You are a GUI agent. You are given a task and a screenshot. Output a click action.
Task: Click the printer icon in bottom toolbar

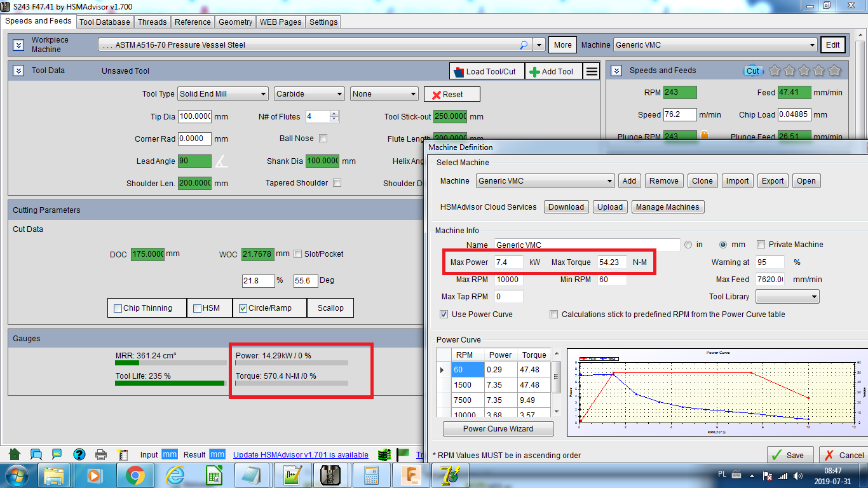100,454
